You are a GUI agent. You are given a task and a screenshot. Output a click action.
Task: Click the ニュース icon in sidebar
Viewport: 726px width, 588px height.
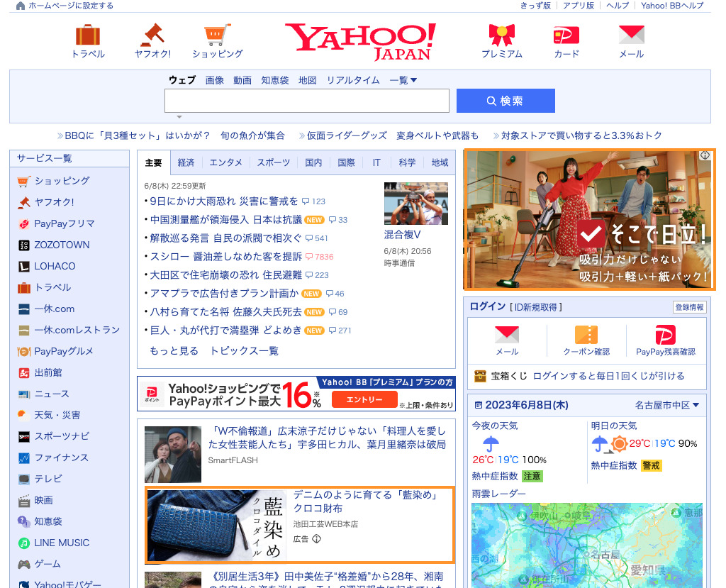(23, 394)
